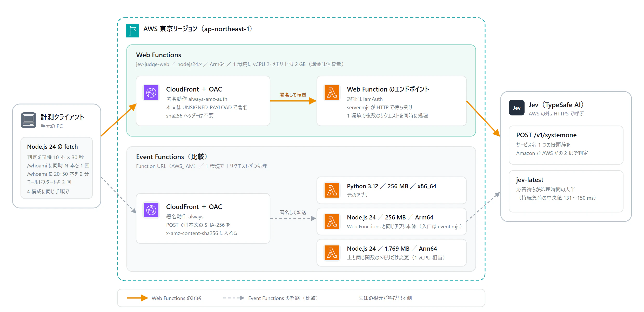Screen dimensions: 644x312
Task: Click the Node.js 24 / 1,769 MB / Arm64 title
Action: pos(392,249)
